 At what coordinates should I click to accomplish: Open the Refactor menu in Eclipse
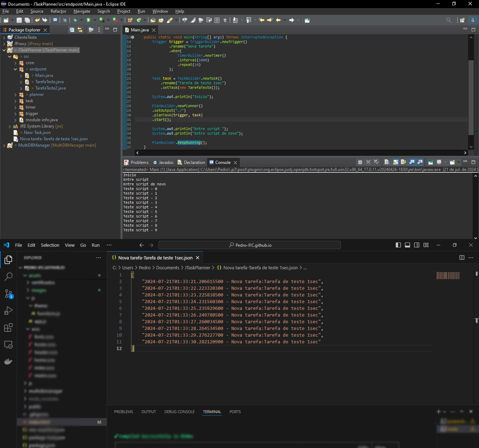(58, 11)
